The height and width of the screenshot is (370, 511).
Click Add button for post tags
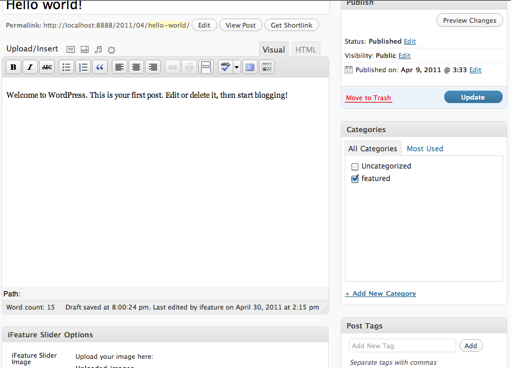471,346
